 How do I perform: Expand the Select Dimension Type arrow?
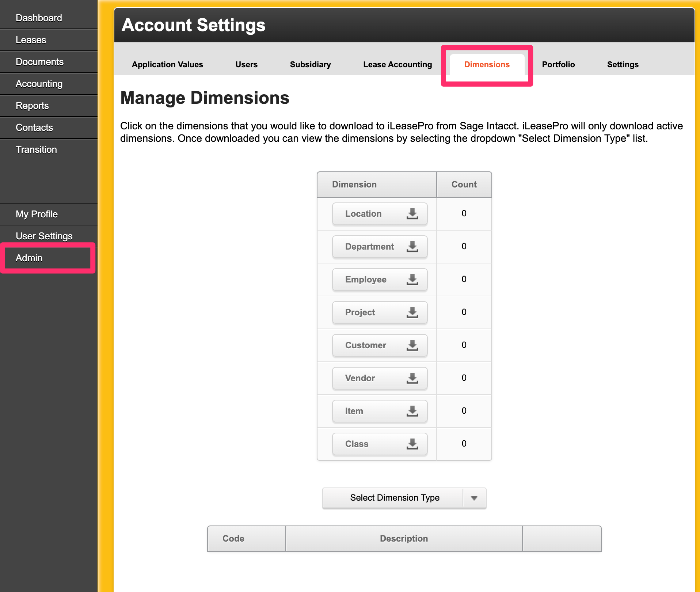(474, 498)
